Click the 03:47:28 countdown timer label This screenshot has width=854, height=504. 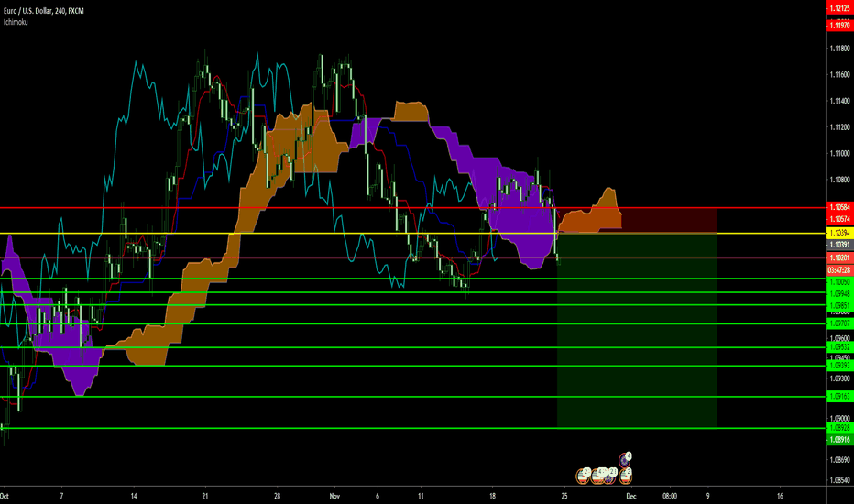click(838, 270)
